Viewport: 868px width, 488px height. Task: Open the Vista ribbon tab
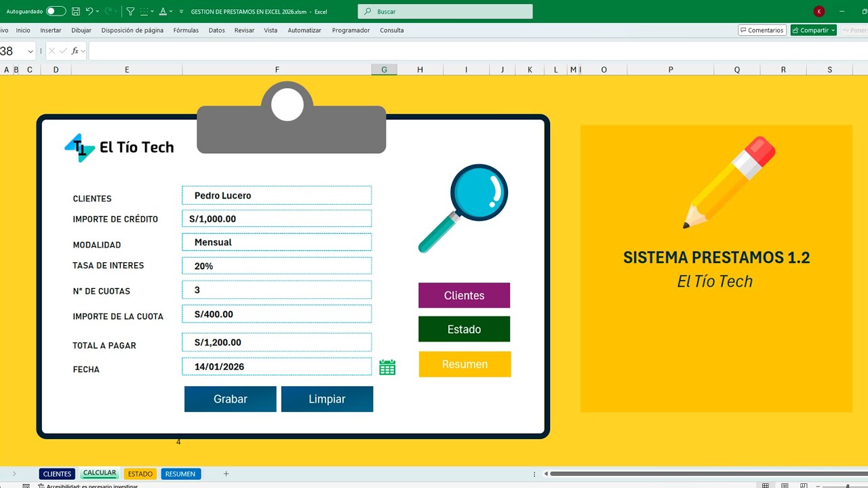[271, 30]
